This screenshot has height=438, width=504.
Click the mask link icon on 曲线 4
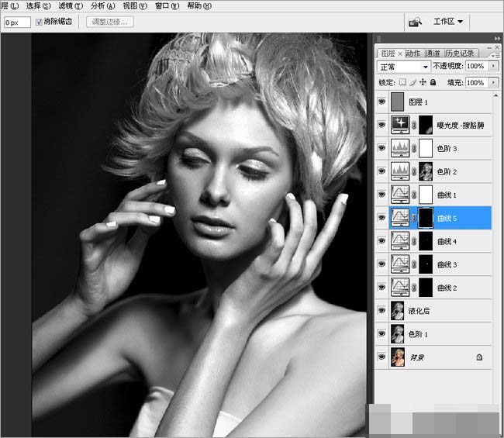413,241
